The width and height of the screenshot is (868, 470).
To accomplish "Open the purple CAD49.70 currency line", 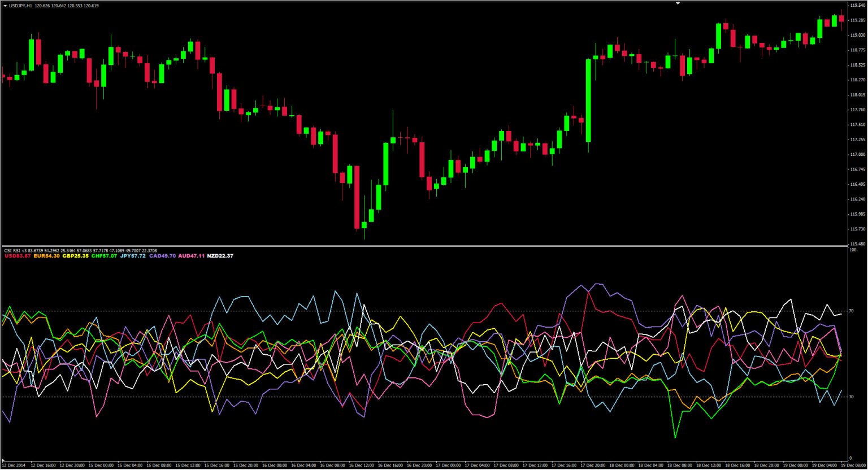I will (163, 255).
